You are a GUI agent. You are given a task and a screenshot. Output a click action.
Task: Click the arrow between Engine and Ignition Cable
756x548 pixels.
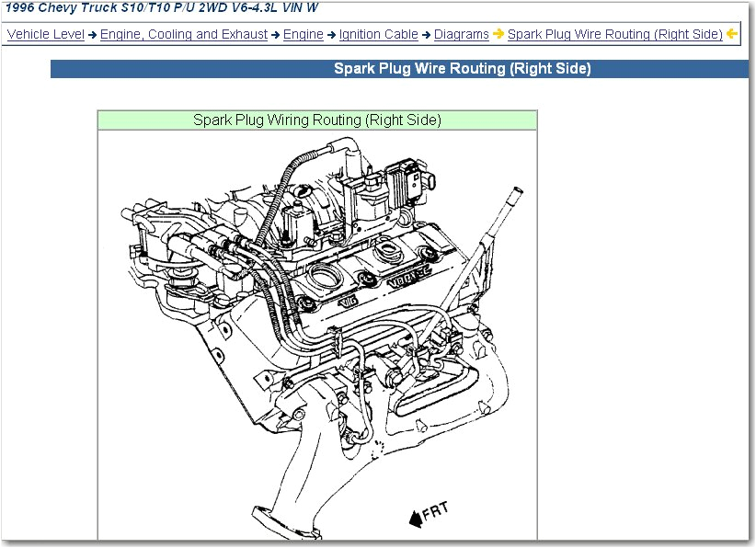tap(331, 35)
